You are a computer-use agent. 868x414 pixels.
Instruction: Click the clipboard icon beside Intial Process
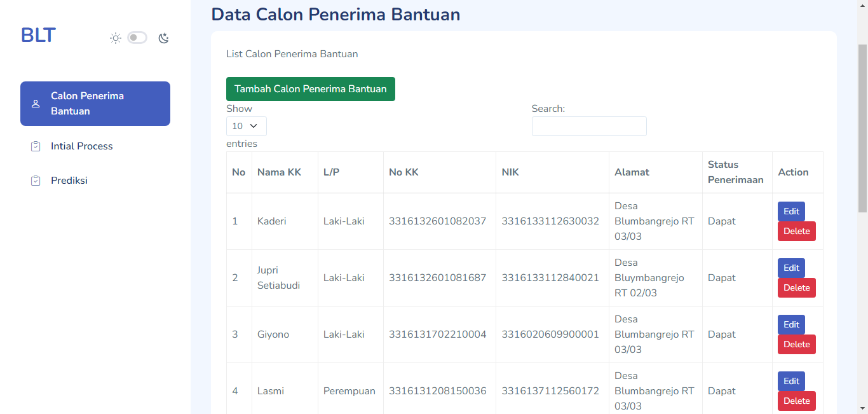point(35,146)
